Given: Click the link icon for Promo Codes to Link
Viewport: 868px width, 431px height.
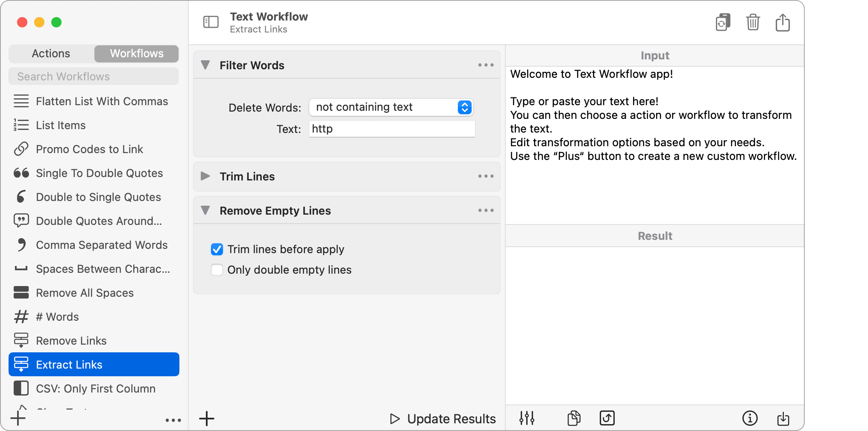Looking at the screenshot, I should click(x=21, y=149).
